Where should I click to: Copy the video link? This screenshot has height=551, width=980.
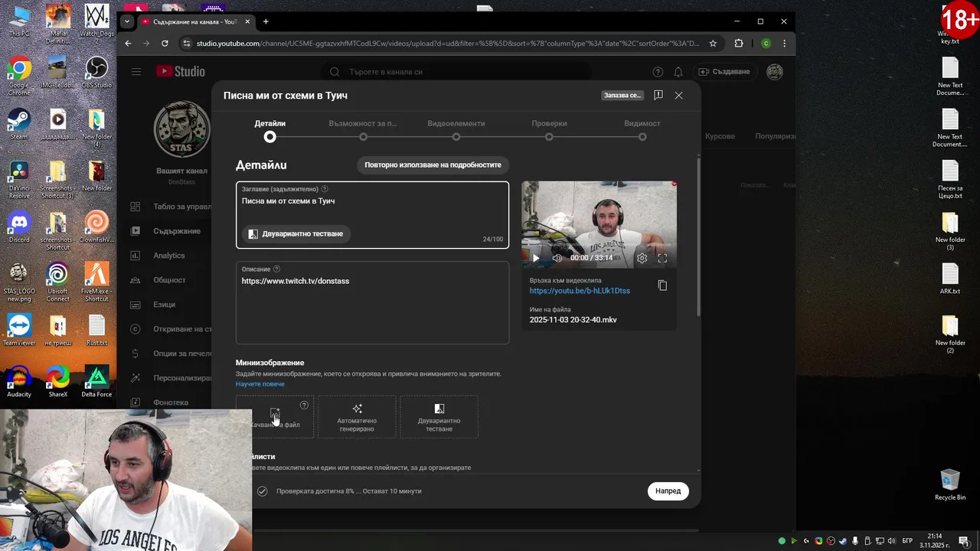[662, 285]
